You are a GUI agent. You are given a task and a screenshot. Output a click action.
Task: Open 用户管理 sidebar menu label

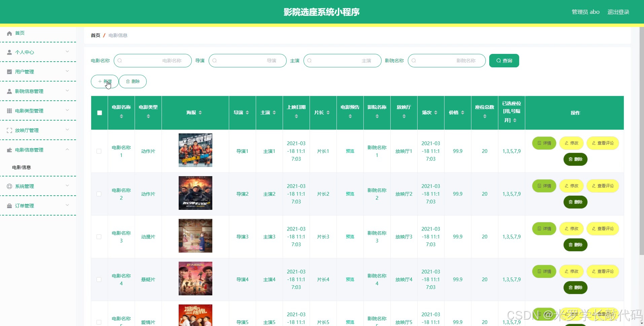[25, 72]
